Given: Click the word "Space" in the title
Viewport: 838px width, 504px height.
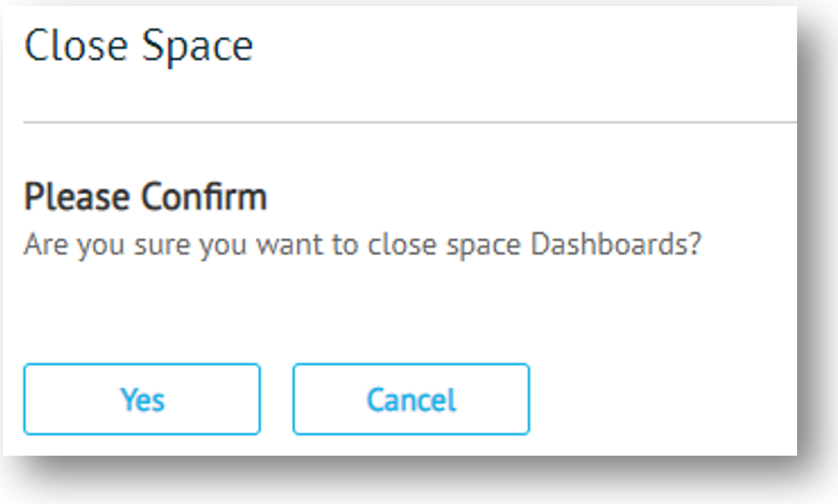Looking at the screenshot, I should [198, 48].
